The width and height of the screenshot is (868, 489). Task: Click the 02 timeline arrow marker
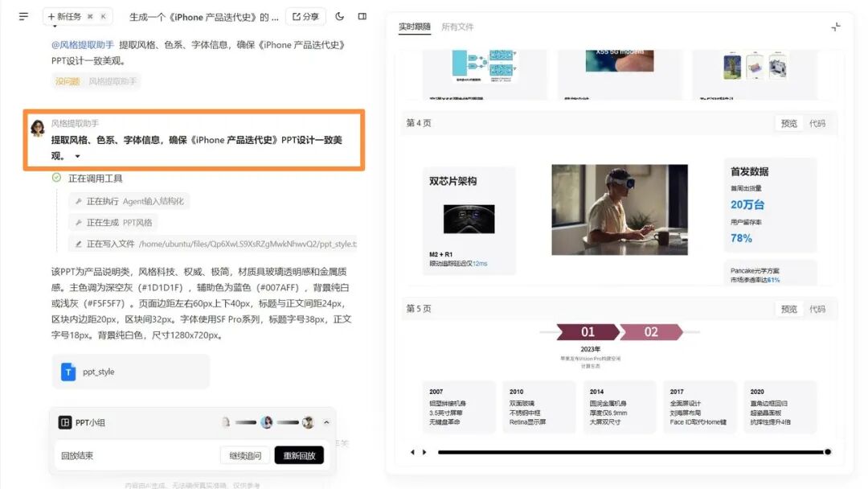coord(651,331)
